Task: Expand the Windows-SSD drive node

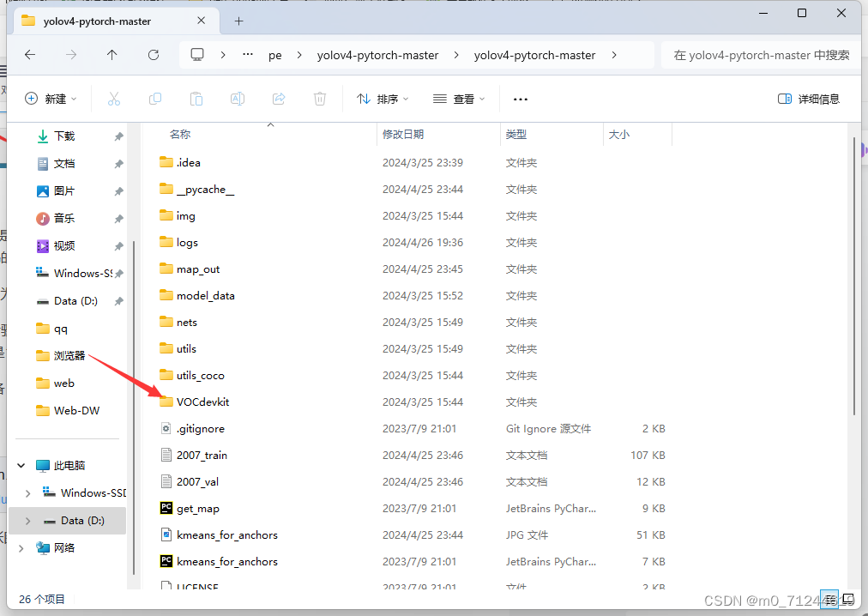Action: click(27, 493)
